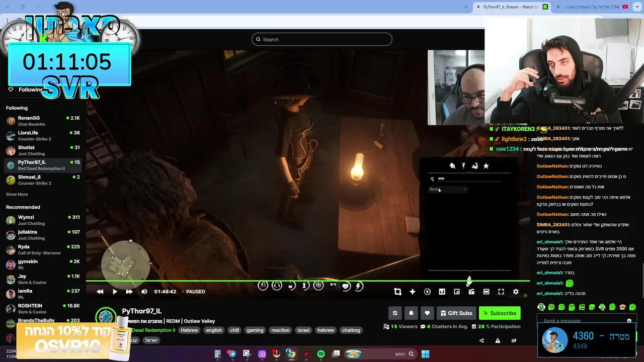Click the 'gaming' tag chip
644x362 pixels.
[255, 330]
